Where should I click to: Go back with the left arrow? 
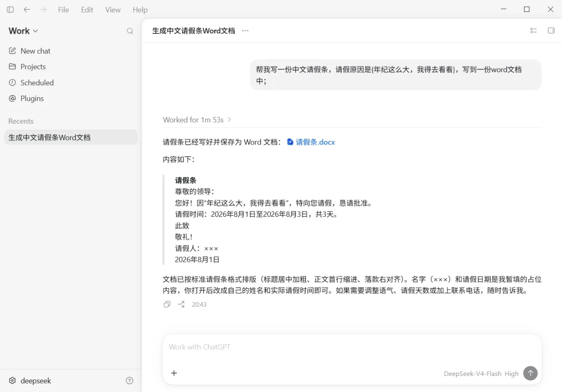coord(27,10)
